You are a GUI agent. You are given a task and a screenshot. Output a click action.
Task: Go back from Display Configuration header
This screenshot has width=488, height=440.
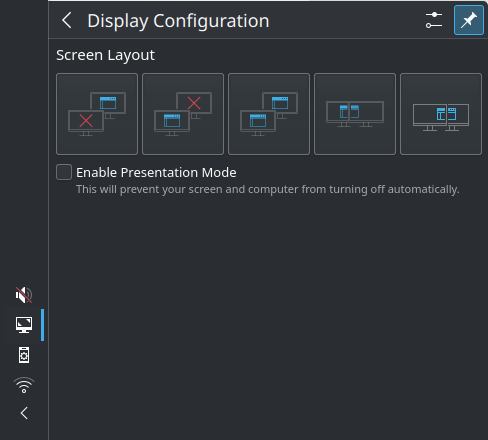[67, 20]
